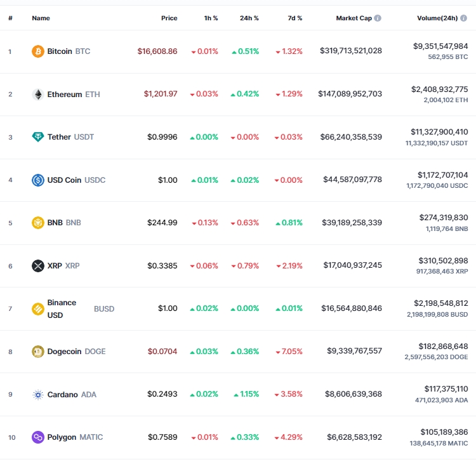Click the Tether logo icon
Viewport: 476px width, 462px height.
click(38, 137)
